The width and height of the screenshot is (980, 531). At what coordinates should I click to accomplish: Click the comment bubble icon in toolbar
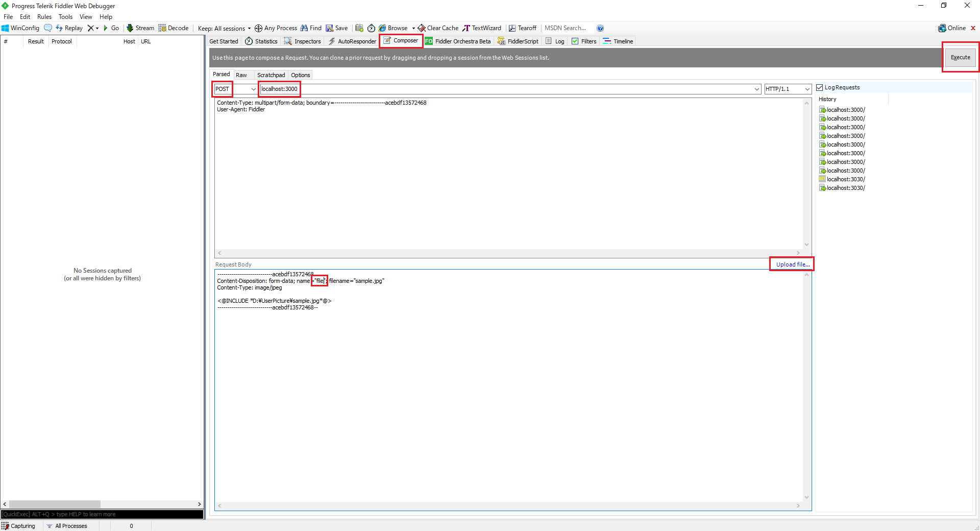48,28
